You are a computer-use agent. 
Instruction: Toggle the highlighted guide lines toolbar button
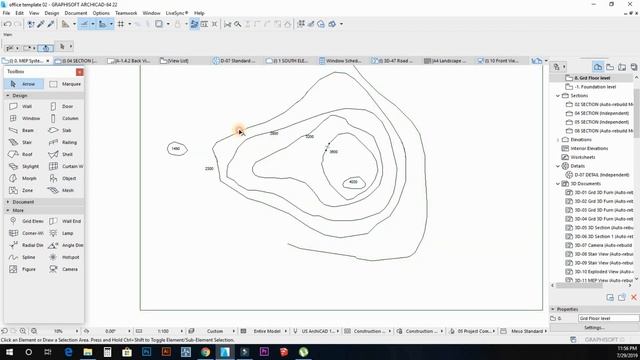click(84, 24)
